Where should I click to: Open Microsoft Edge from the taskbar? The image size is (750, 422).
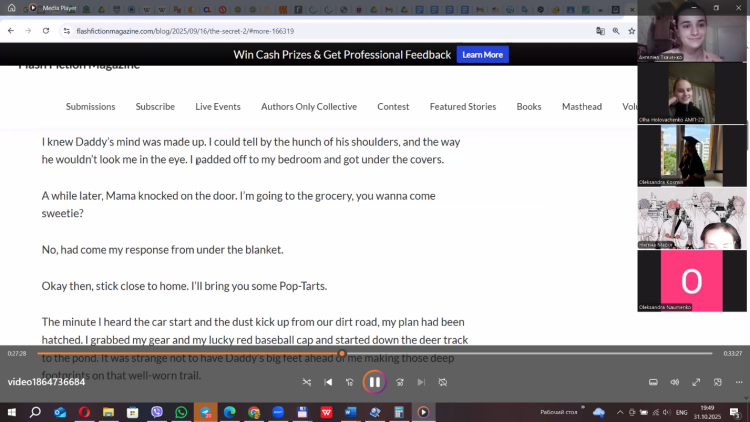click(x=230, y=412)
